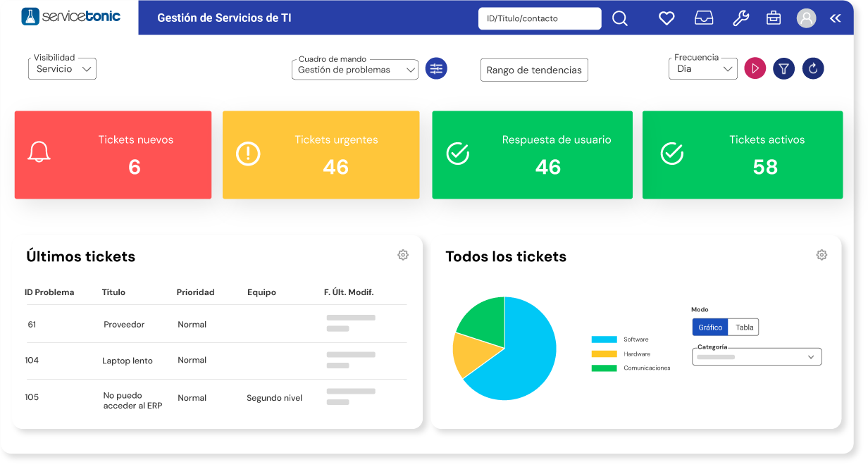
Task: Sort by ID Problema column header
Action: coord(49,292)
